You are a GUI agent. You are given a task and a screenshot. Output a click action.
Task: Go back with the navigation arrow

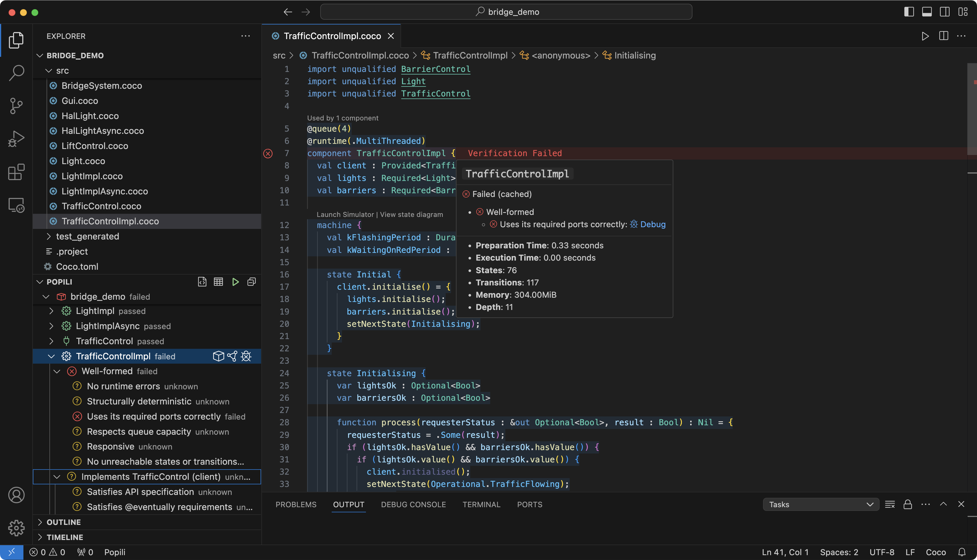288,12
